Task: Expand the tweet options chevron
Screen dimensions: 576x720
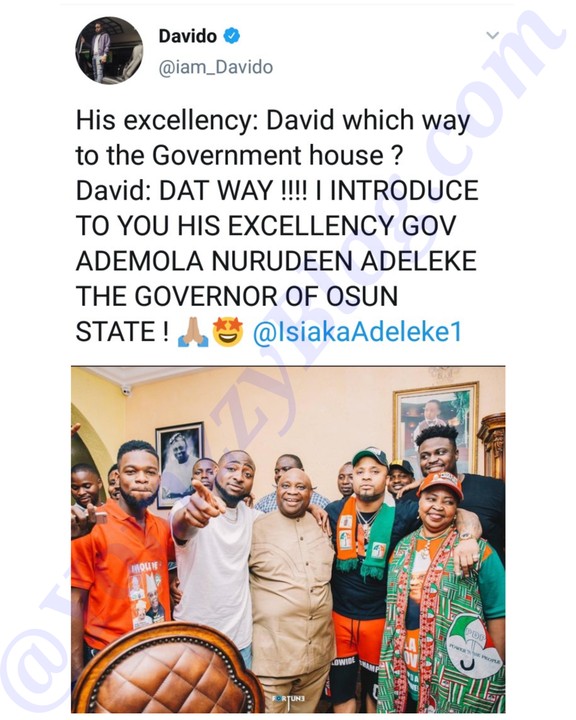Action: pos(492,35)
